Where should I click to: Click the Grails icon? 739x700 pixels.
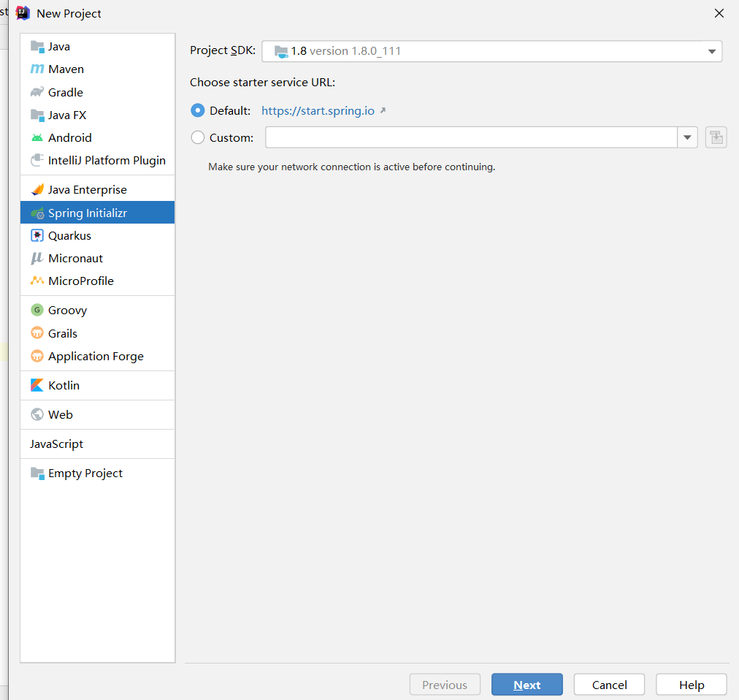click(x=37, y=333)
